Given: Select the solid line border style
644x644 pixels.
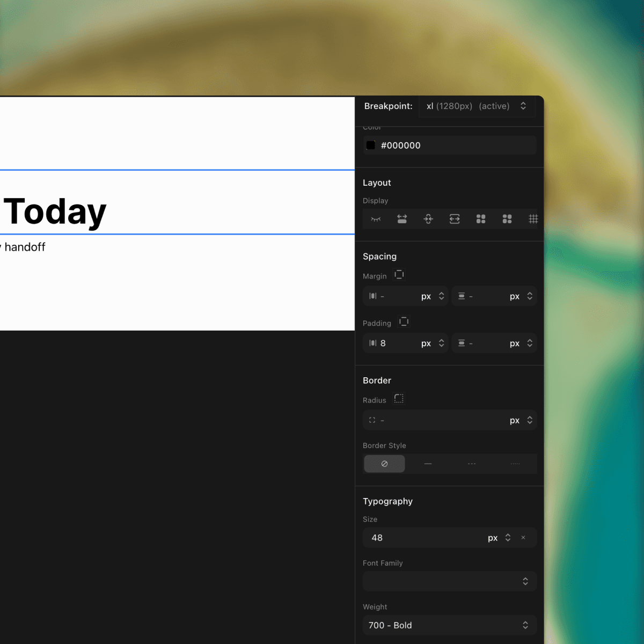Looking at the screenshot, I should (x=428, y=464).
